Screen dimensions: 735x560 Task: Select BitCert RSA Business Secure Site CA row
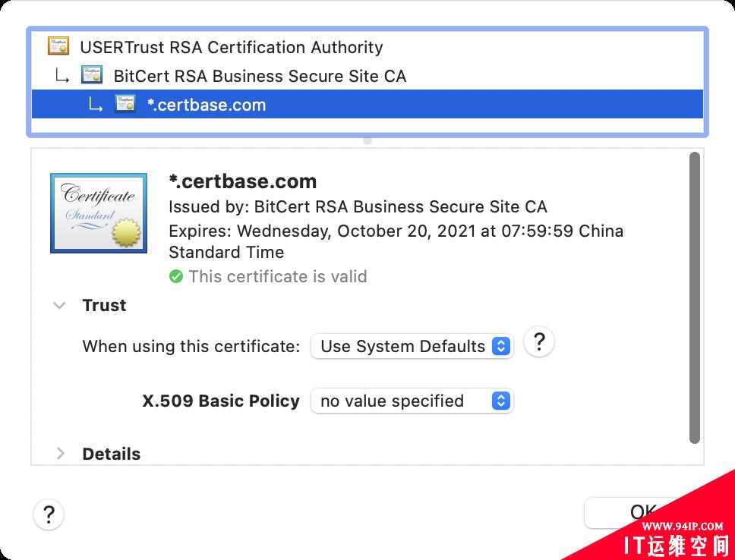(x=367, y=76)
